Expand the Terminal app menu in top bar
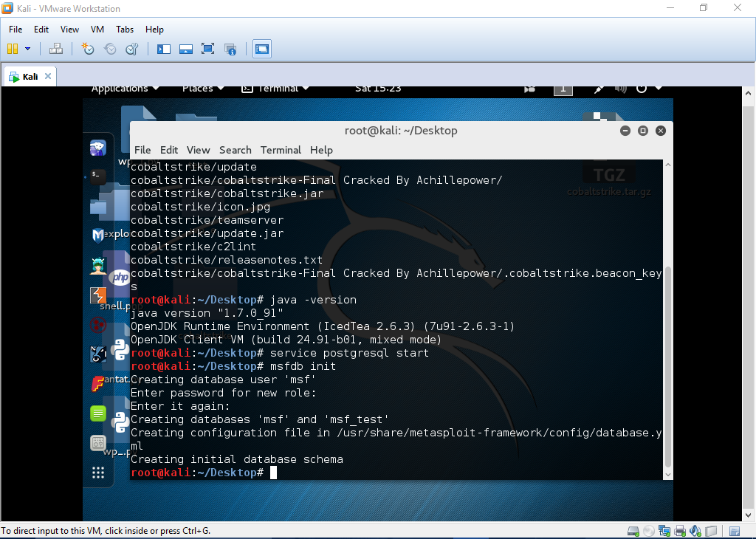Viewport: 756px width, 539px height. coord(275,89)
